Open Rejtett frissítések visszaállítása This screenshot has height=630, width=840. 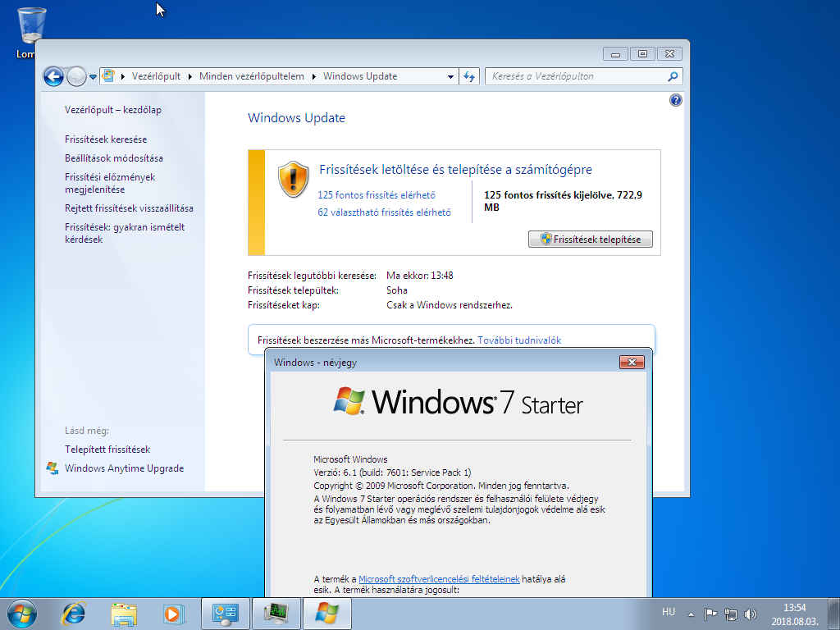(129, 208)
